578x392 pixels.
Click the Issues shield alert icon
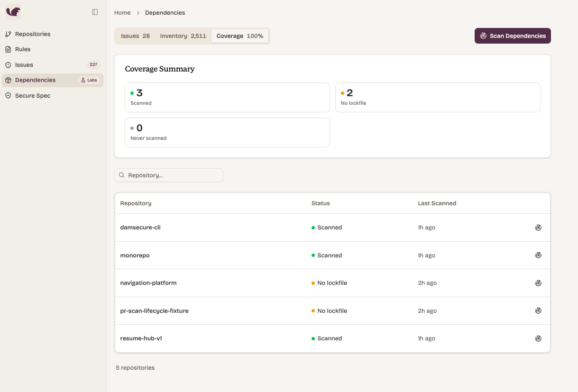tap(8, 65)
